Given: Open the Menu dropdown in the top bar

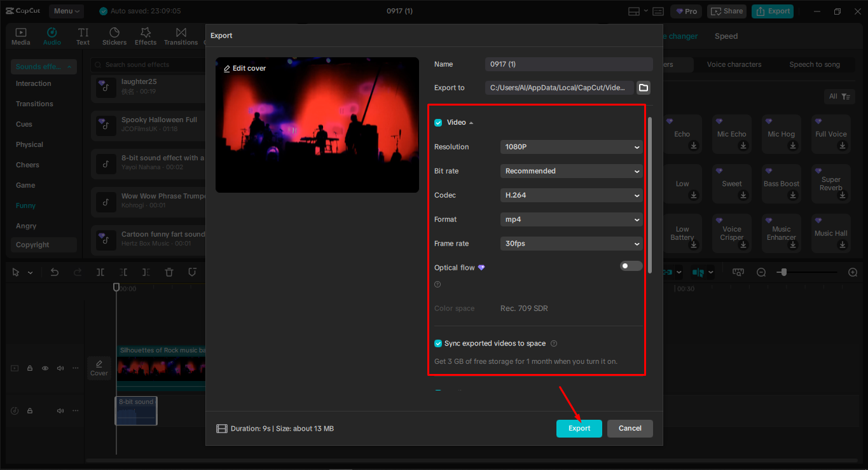Looking at the screenshot, I should [65, 11].
